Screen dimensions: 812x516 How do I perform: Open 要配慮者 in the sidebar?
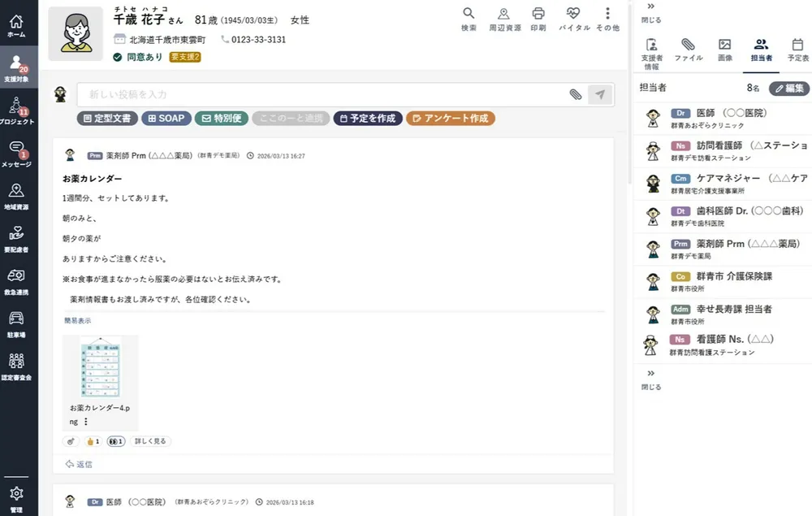[16, 239]
